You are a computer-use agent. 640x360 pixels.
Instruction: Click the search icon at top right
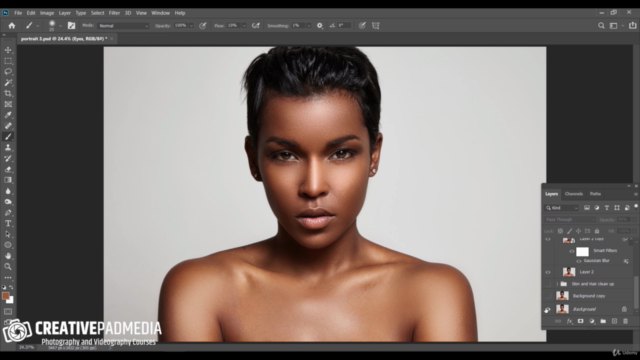tap(601, 26)
